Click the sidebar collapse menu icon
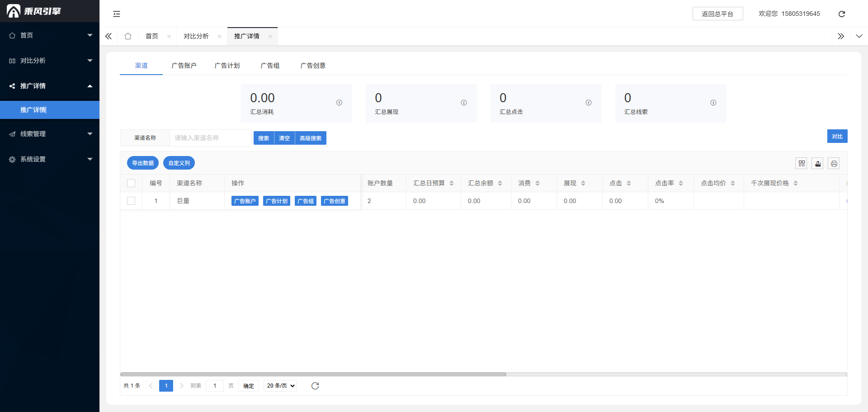 coord(117,14)
